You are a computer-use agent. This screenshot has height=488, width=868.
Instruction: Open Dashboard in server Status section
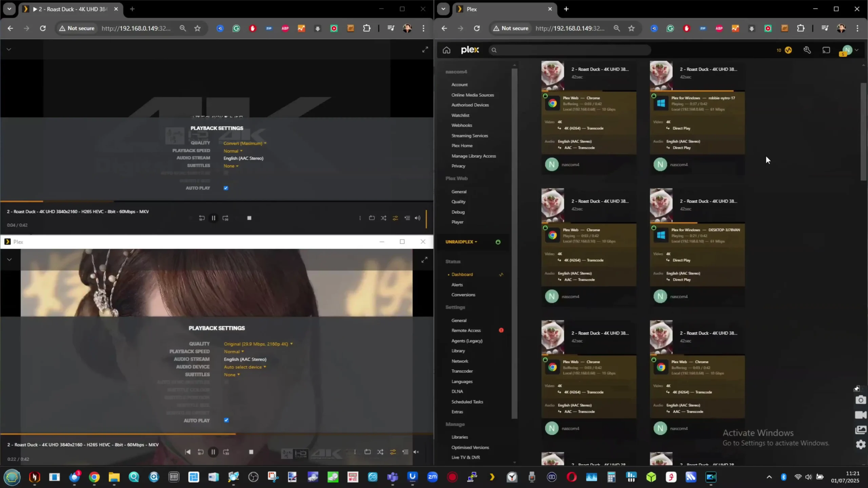point(462,274)
